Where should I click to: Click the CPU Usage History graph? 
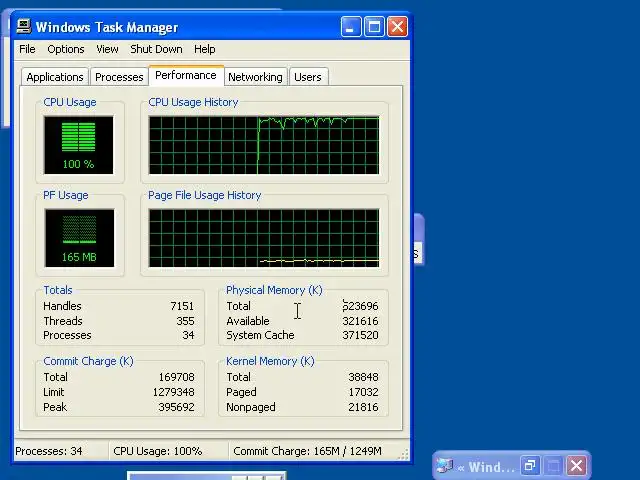[x=264, y=145]
